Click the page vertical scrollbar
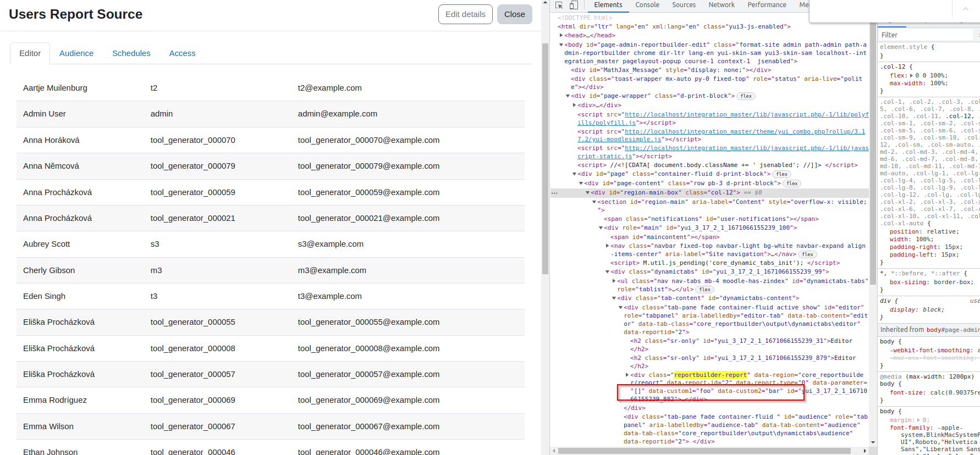Image resolution: width=980 pixels, height=455 pixels. pos(545,159)
